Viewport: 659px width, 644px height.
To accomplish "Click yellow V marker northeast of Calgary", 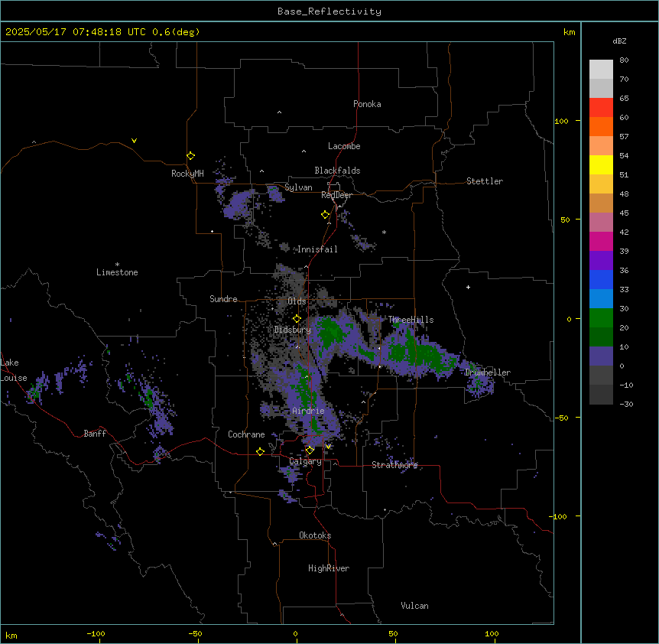I will [328, 447].
